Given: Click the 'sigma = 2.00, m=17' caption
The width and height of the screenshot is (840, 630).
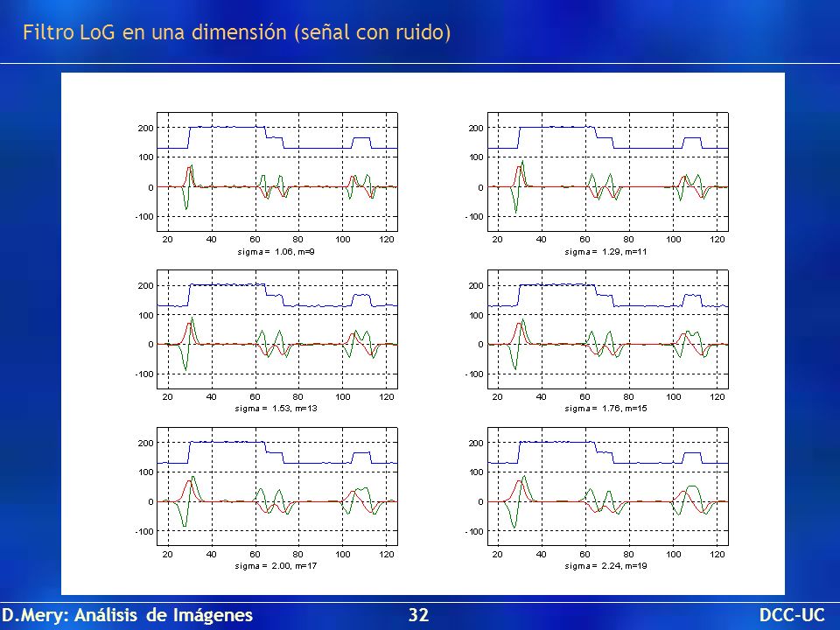Looking at the screenshot, I should click(276, 566).
